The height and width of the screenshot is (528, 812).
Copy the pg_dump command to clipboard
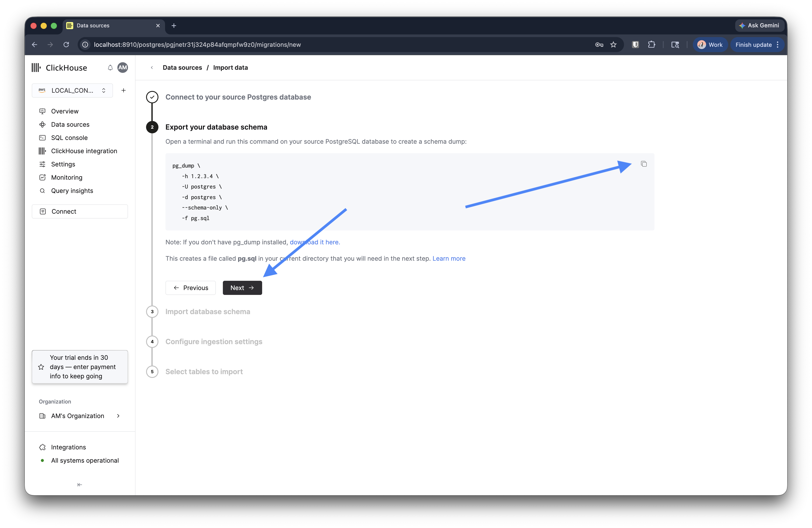click(643, 164)
